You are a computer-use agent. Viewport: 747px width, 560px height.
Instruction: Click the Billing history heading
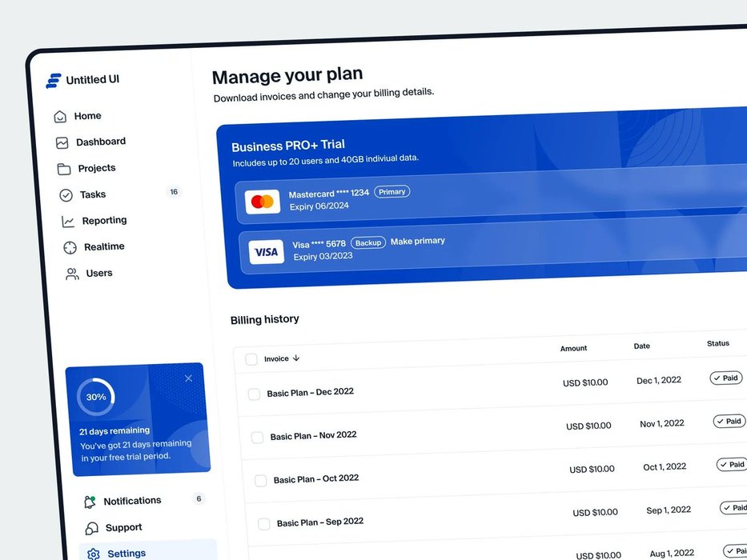pyautogui.click(x=265, y=319)
